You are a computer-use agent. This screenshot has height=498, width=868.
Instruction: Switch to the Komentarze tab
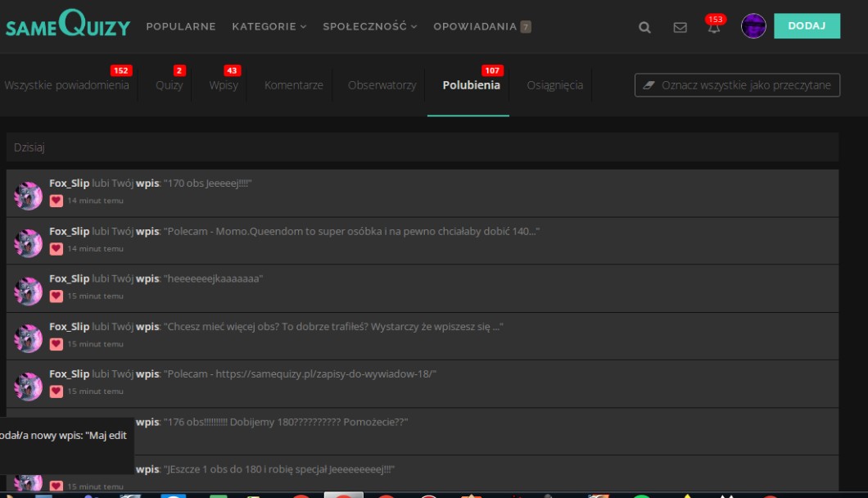(293, 85)
